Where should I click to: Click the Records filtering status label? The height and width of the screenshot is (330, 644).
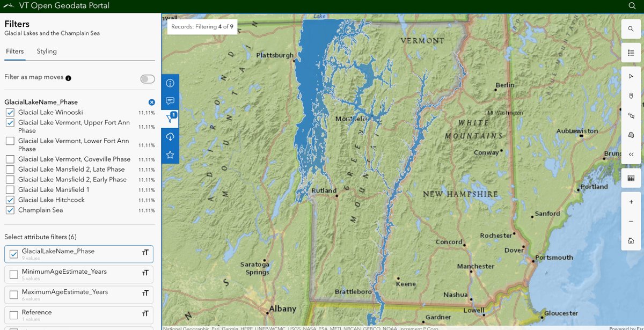pyautogui.click(x=202, y=26)
